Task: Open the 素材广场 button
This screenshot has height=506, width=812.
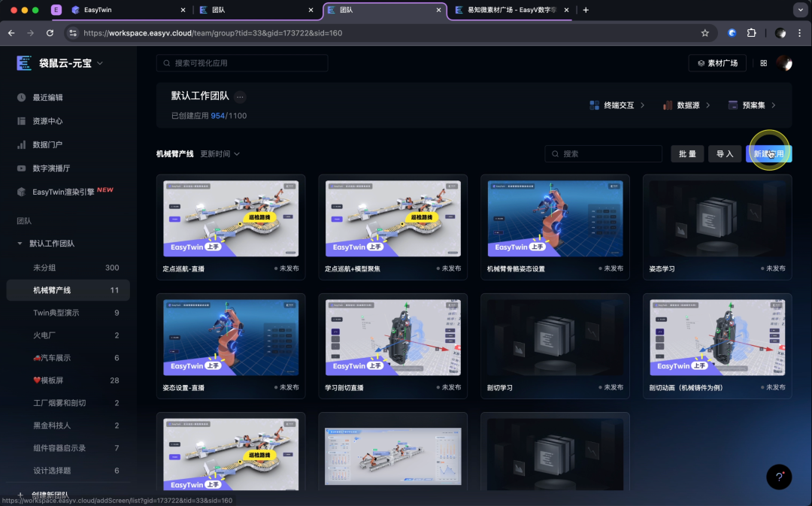Action: [x=717, y=63]
